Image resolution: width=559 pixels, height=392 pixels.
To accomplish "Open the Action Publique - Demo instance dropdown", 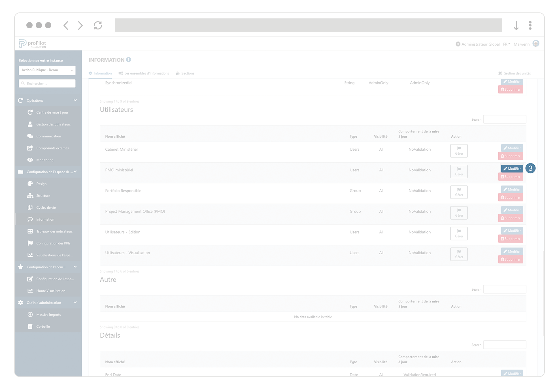I will pyautogui.click(x=47, y=70).
